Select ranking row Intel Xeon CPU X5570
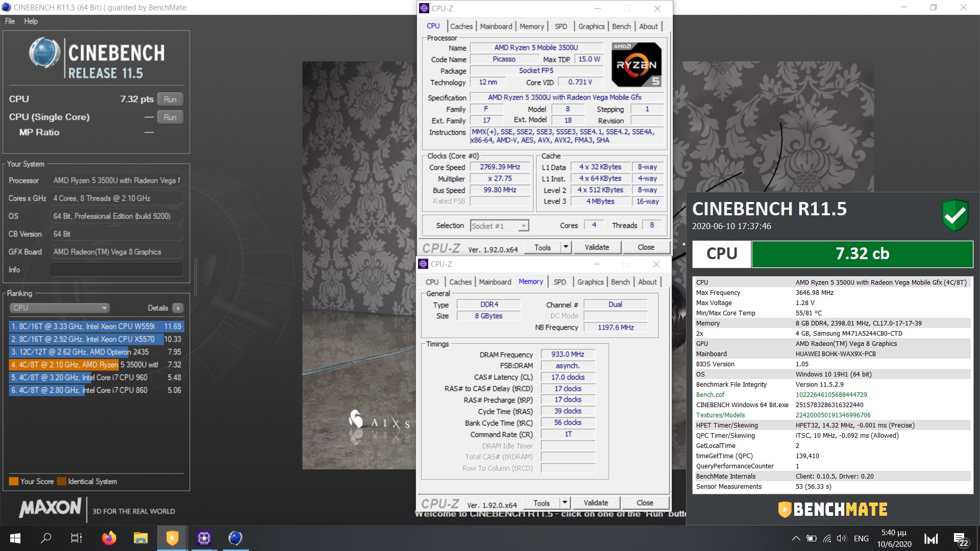Viewport: 980px width, 551px height. point(96,339)
